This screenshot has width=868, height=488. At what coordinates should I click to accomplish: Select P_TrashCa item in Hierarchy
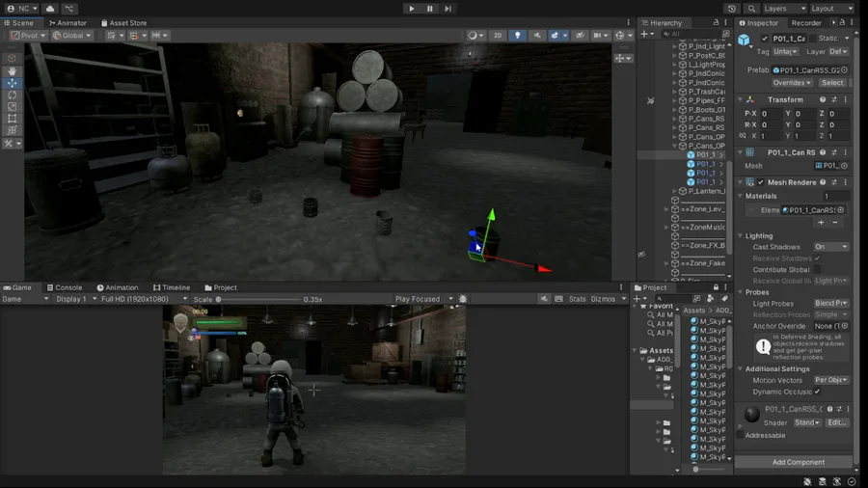(x=706, y=92)
